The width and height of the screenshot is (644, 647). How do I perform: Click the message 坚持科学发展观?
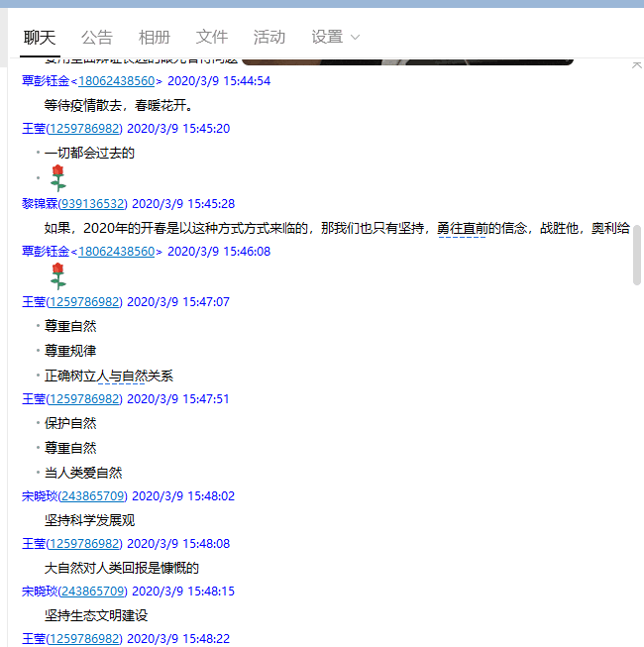89,520
